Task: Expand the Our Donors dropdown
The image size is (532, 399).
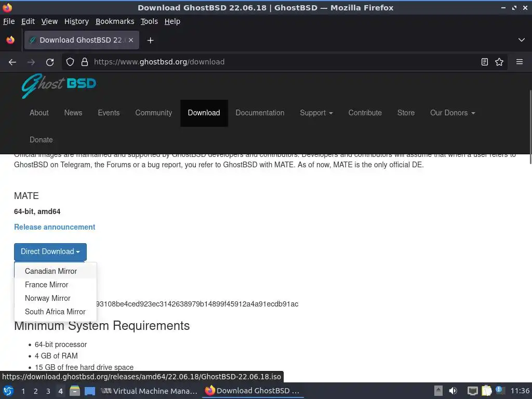Action: coord(453,113)
